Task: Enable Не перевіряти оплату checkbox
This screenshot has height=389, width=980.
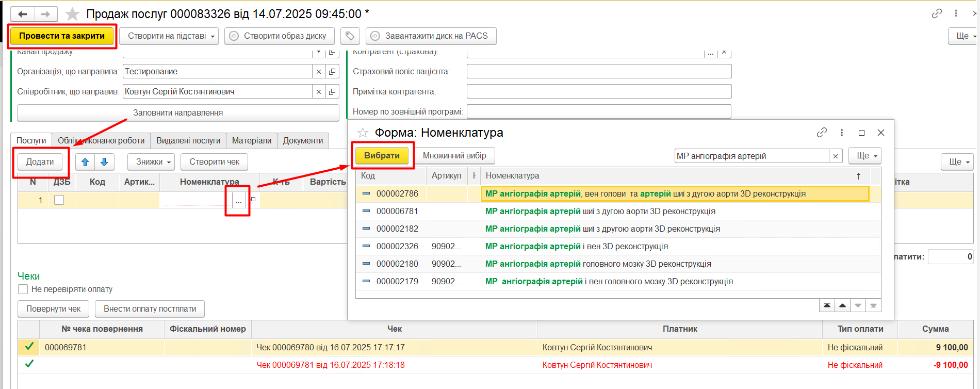Action: [x=23, y=289]
